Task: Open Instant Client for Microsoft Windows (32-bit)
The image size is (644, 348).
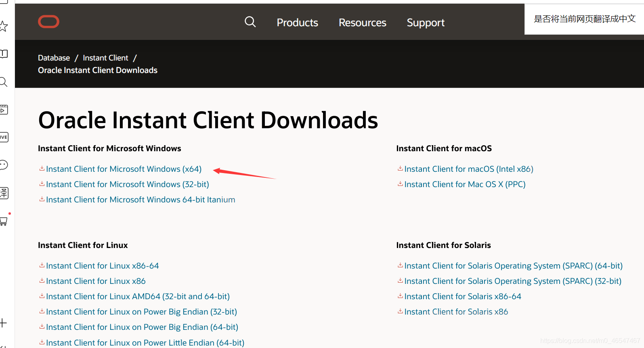Action: coord(128,184)
